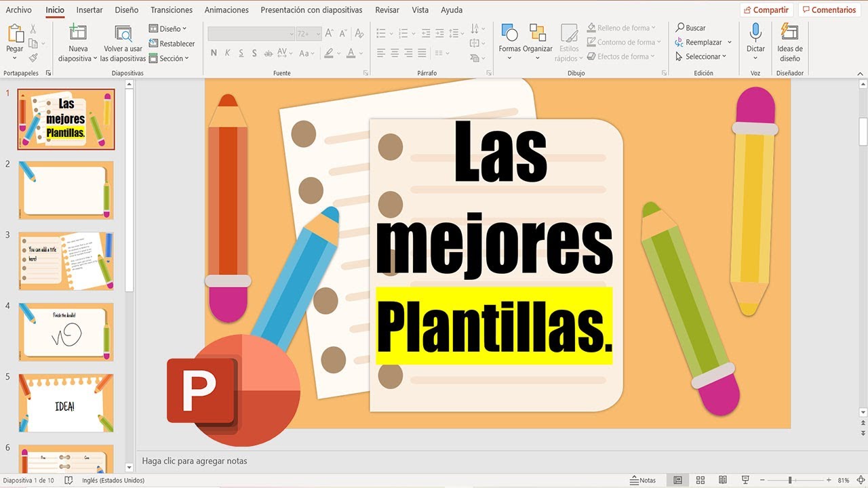The image size is (868, 488).
Task: Click the Formas shapes icon
Action: point(509,33)
